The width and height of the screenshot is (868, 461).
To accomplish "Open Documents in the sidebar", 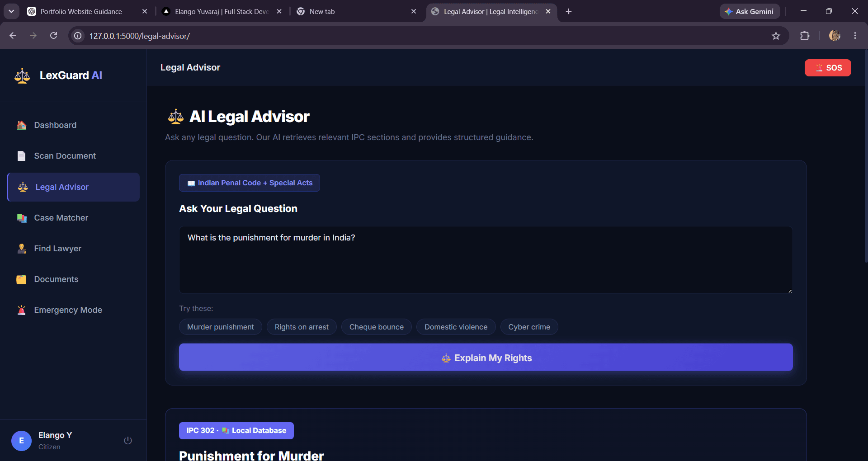I will (73, 279).
